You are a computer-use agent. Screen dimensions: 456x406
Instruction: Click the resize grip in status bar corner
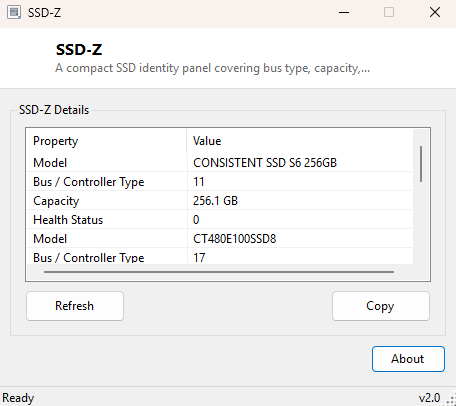pos(451,400)
